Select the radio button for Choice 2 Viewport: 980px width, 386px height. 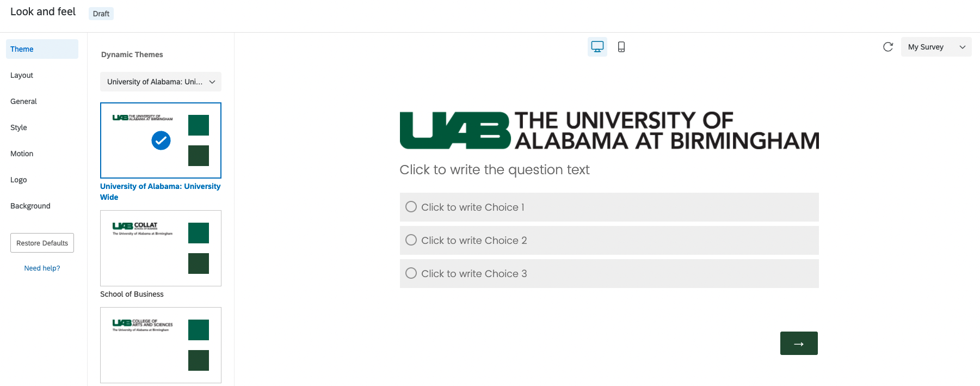click(x=411, y=240)
